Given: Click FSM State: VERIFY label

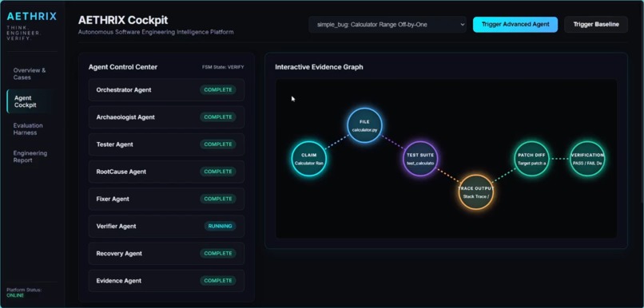Looking at the screenshot, I should tap(223, 67).
